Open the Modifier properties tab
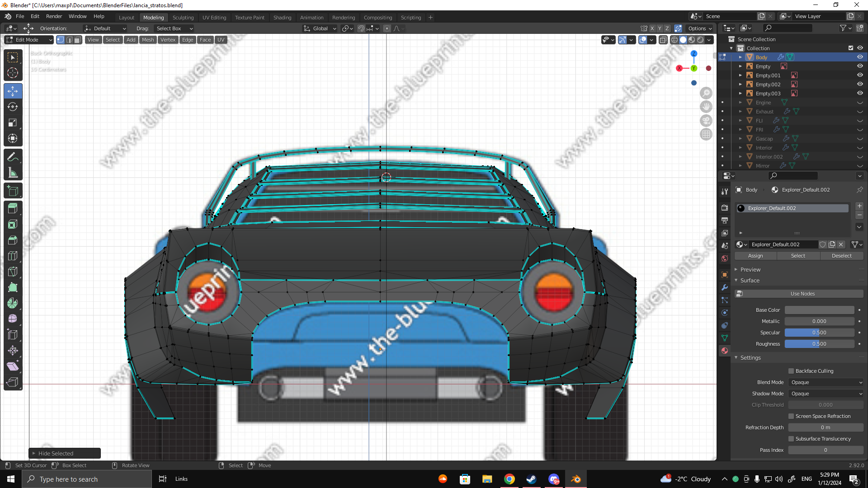Image resolution: width=868 pixels, height=488 pixels. coord(725,287)
